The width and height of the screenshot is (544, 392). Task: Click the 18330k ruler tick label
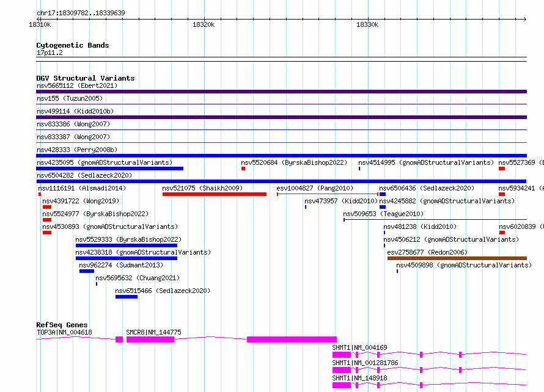(367, 24)
